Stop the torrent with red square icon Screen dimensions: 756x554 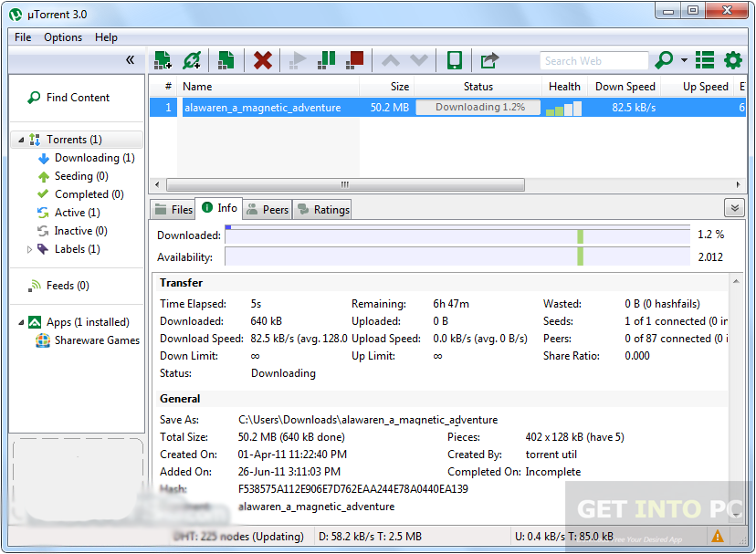coord(355,60)
